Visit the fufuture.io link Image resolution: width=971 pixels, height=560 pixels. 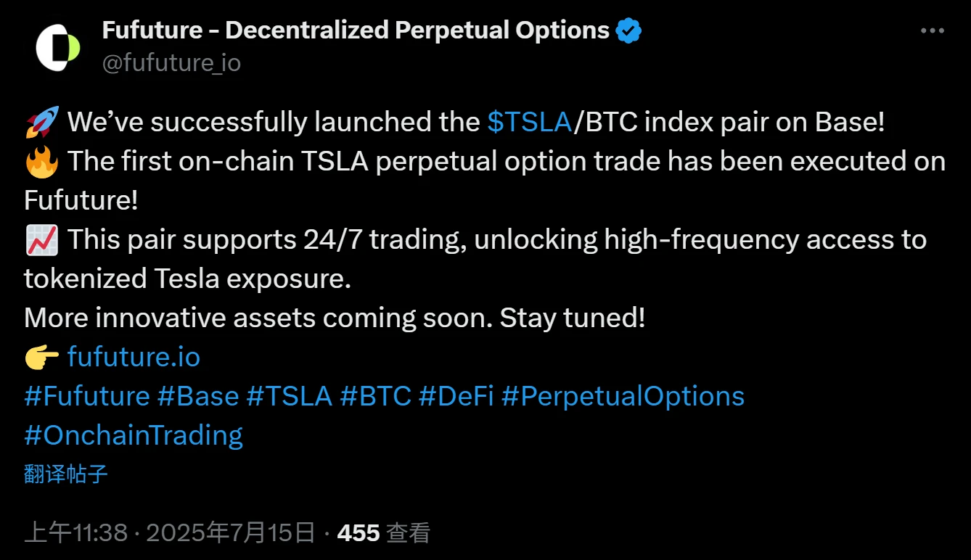pos(132,356)
